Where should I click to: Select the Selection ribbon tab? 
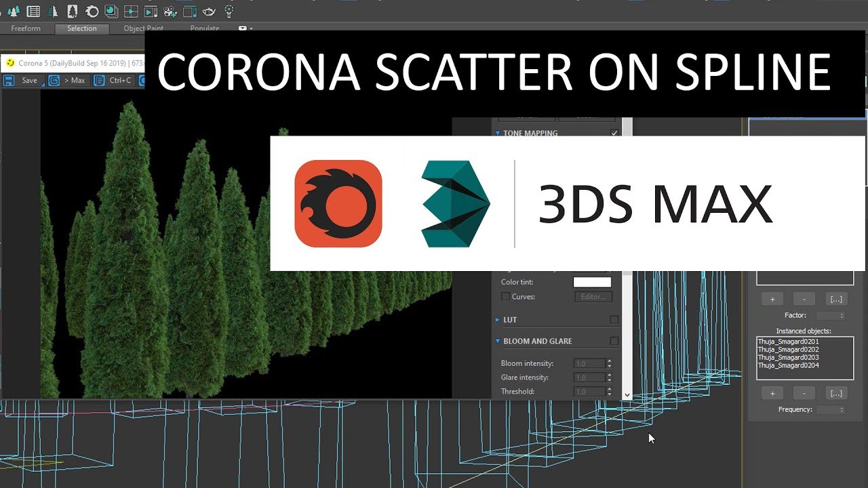coord(82,28)
